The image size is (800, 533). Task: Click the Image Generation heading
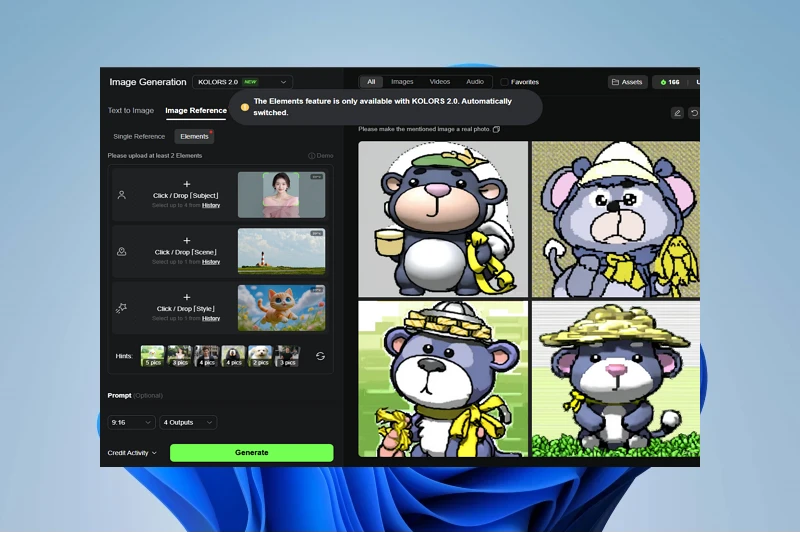pyautogui.click(x=147, y=82)
